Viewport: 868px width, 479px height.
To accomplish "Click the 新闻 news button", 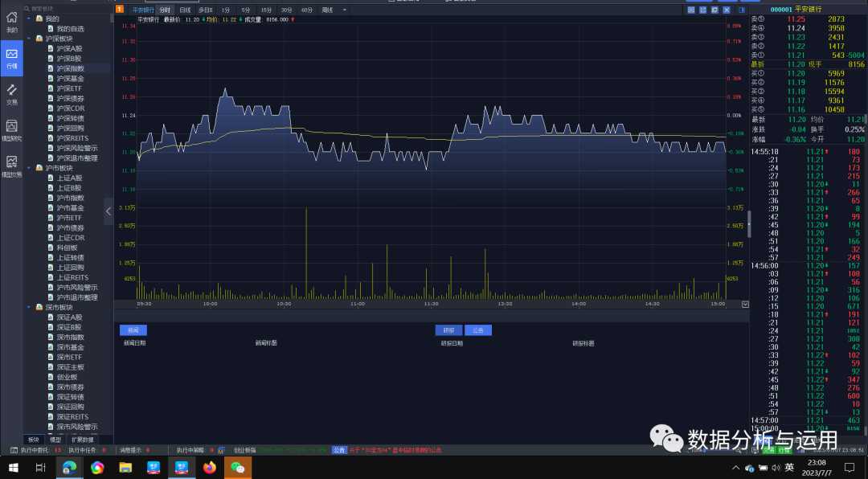I will click(x=133, y=330).
